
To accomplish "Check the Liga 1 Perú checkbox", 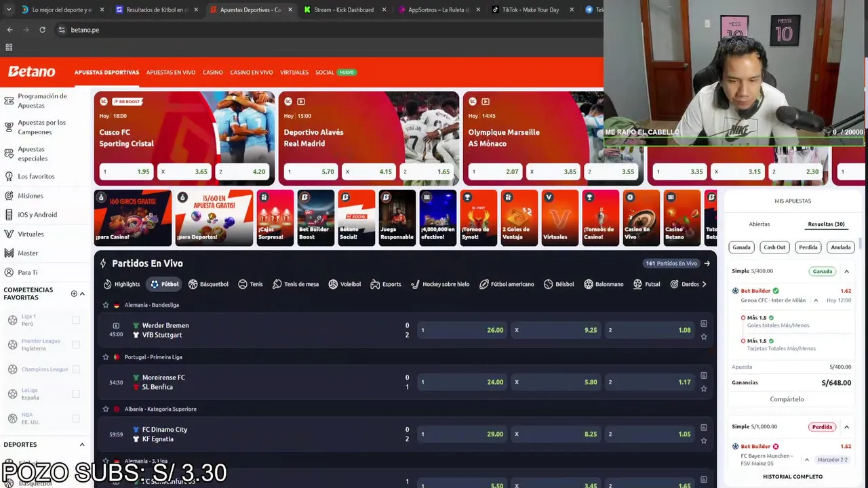I will pos(76,320).
